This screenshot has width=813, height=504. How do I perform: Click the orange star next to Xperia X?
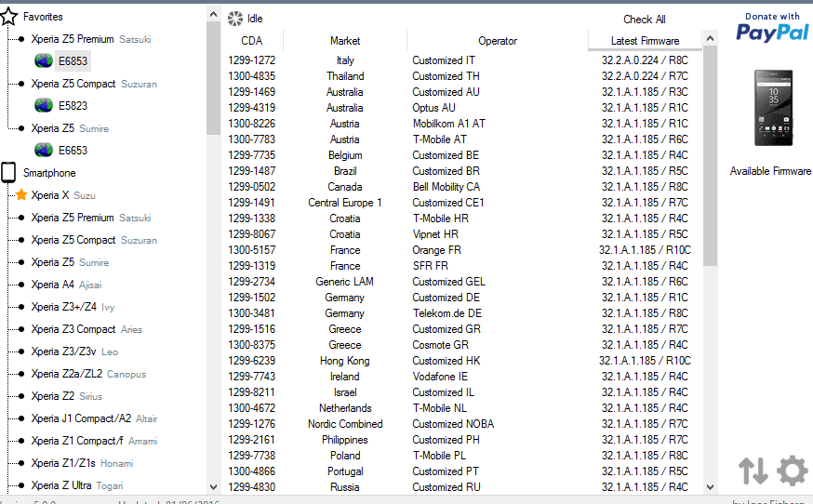point(21,195)
